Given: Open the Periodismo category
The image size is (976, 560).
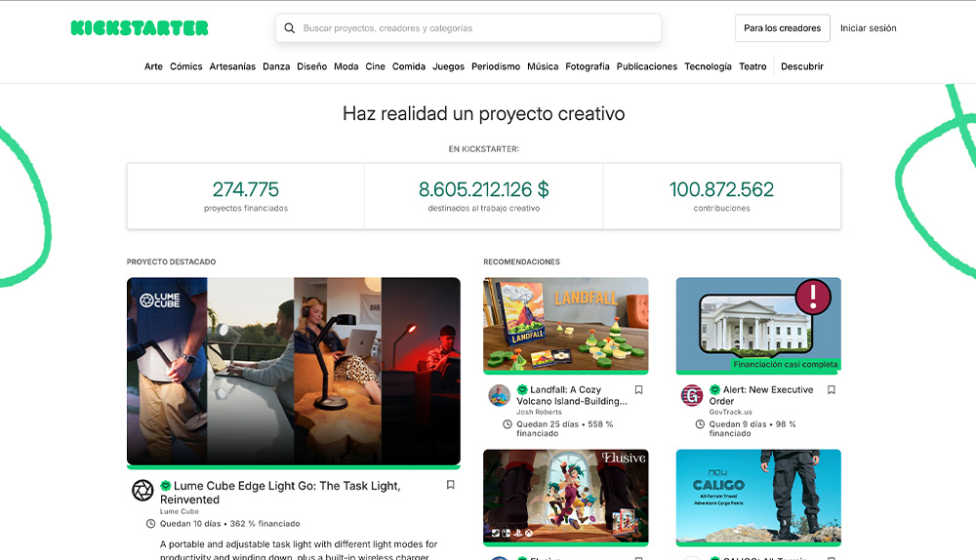Looking at the screenshot, I should 496,66.
